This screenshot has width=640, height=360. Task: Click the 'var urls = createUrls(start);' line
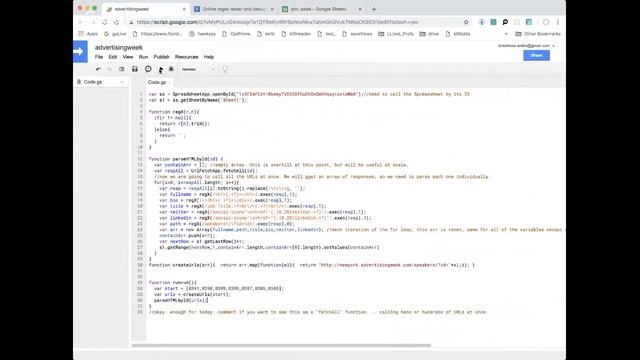(193, 294)
